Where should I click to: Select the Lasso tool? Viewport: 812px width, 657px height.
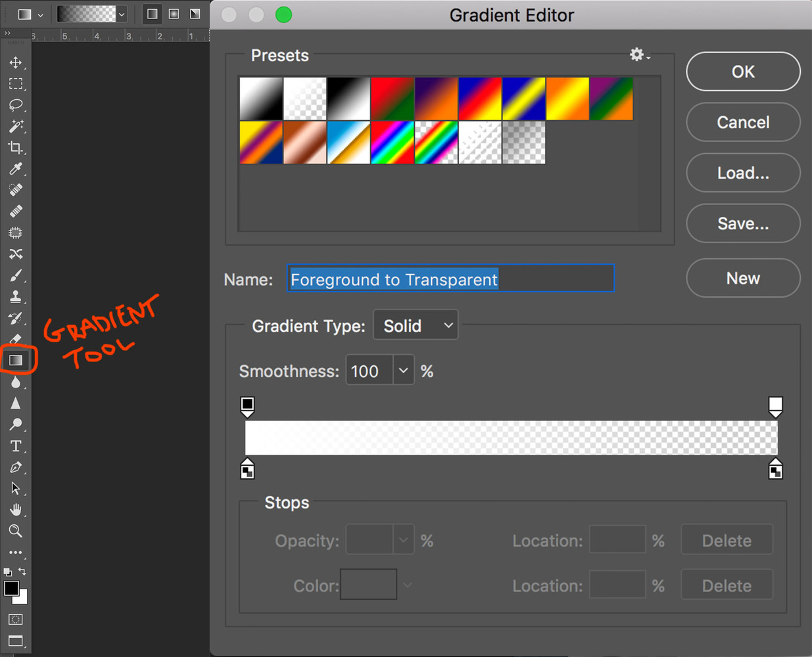pos(15,105)
